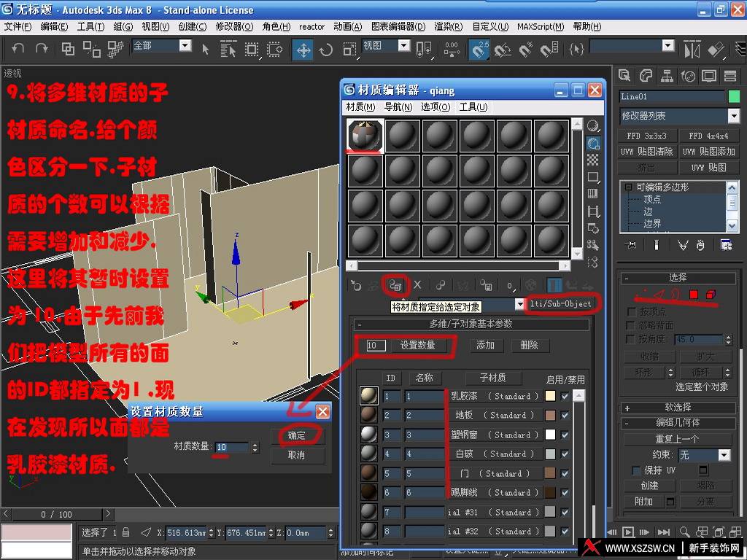
Task: Open the named selection sets dropdown
Action: 668,45
